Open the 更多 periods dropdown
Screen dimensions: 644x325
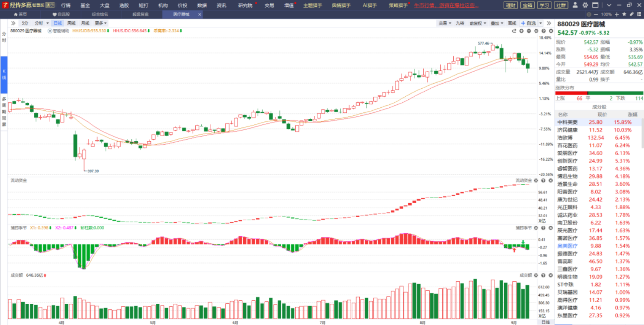coord(100,23)
